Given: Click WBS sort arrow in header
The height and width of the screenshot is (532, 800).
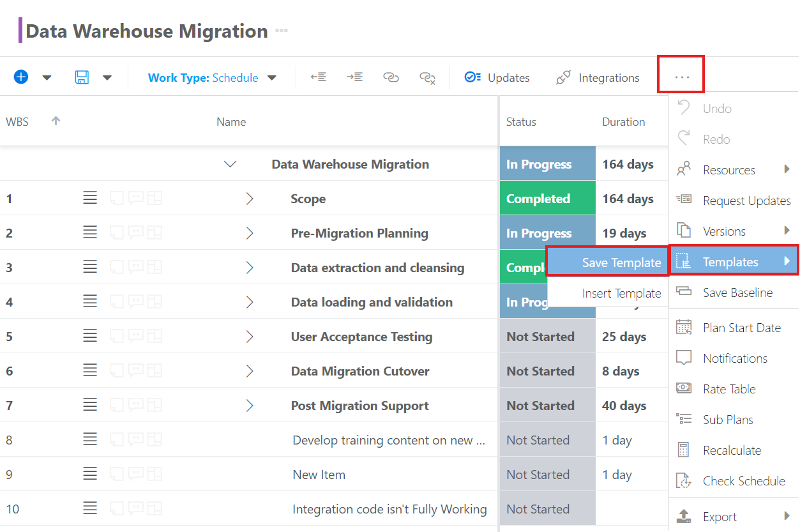Looking at the screenshot, I should pos(56,121).
